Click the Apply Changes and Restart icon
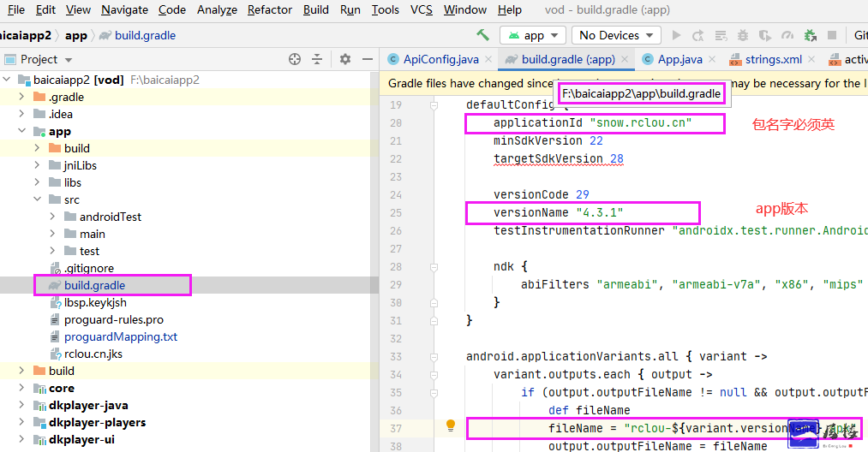 (x=698, y=35)
